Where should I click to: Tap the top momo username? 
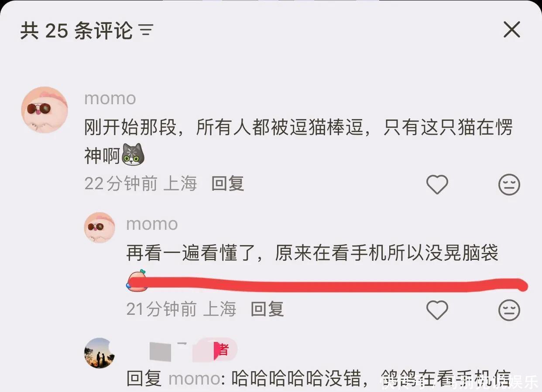point(110,99)
